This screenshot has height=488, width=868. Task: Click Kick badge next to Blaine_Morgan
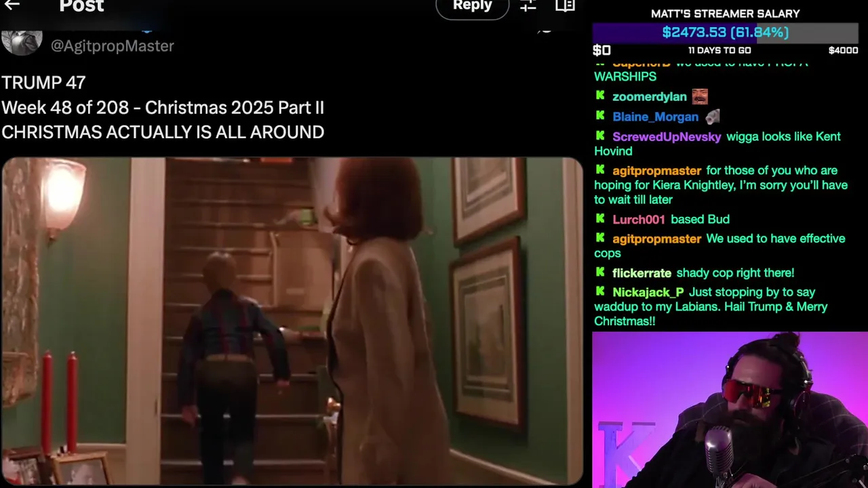(x=600, y=116)
